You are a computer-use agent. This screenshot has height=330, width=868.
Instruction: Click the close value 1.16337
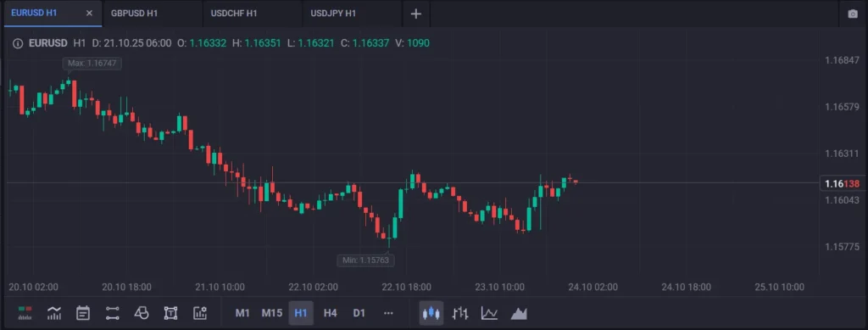(x=371, y=43)
